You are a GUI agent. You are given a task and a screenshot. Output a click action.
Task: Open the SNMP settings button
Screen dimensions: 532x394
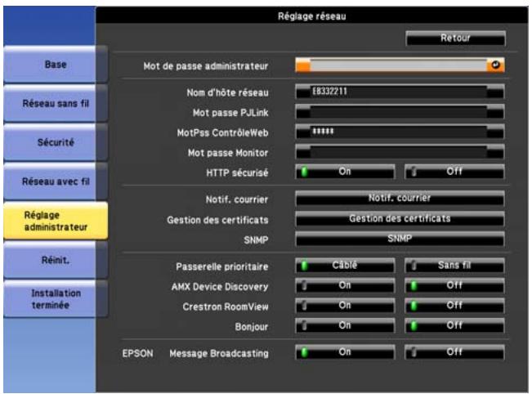coord(400,239)
